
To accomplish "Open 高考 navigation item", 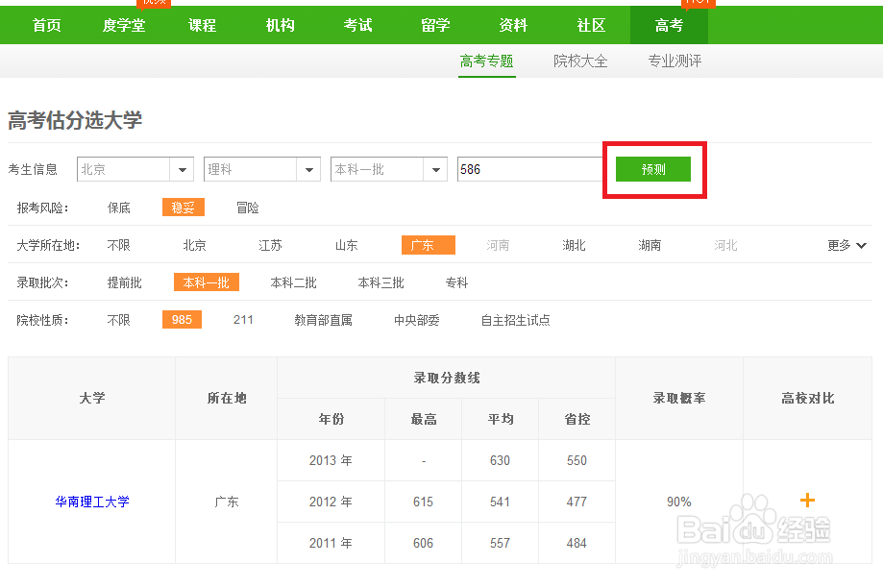I will 669,25.
